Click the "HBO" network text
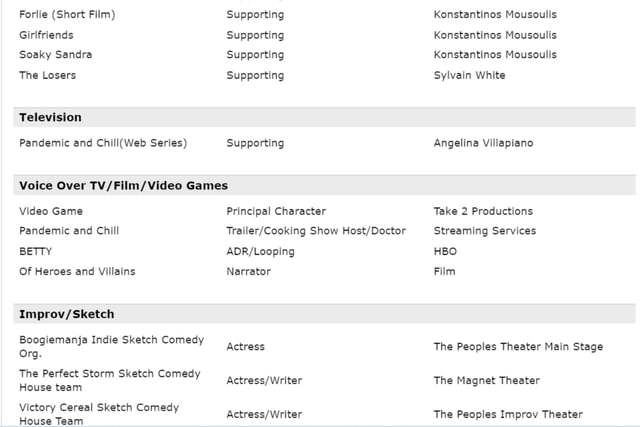Viewport: 640px width, 427px height. 445,251
